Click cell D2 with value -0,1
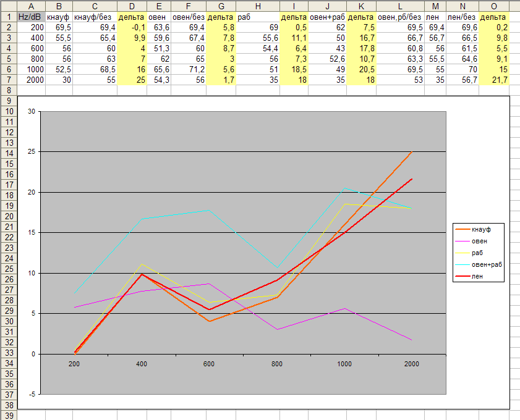The width and height of the screenshot is (520, 420). click(x=132, y=28)
